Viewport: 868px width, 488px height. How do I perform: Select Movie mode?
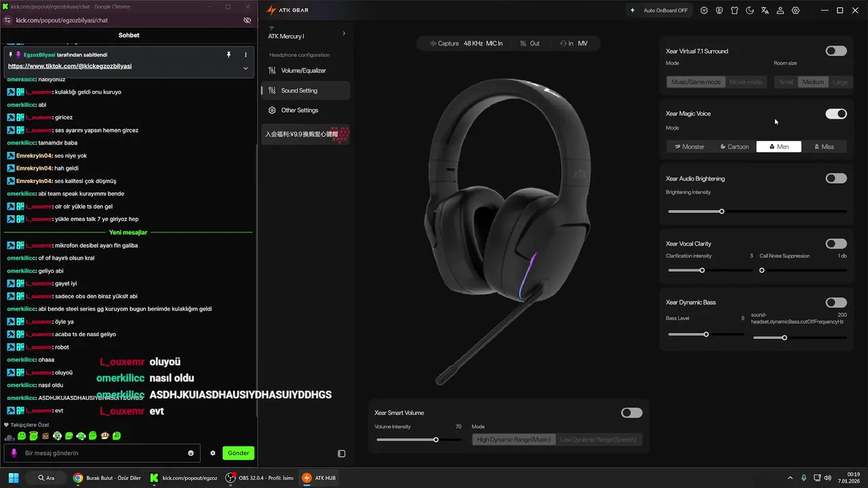tap(745, 82)
